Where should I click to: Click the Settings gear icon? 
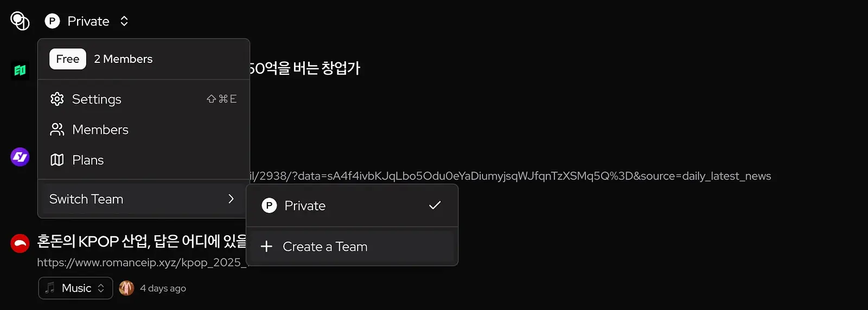coord(57,99)
